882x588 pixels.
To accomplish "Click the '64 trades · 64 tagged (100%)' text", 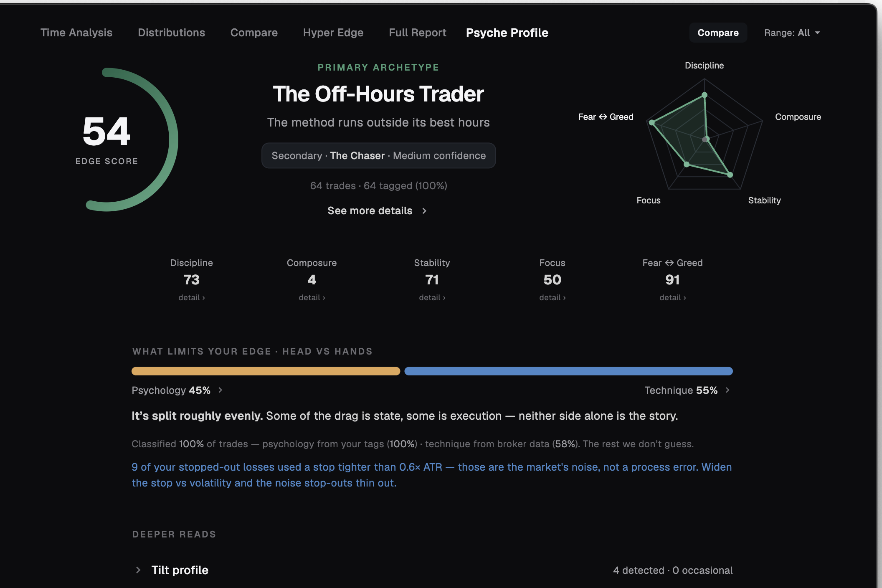I will (378, 186).
